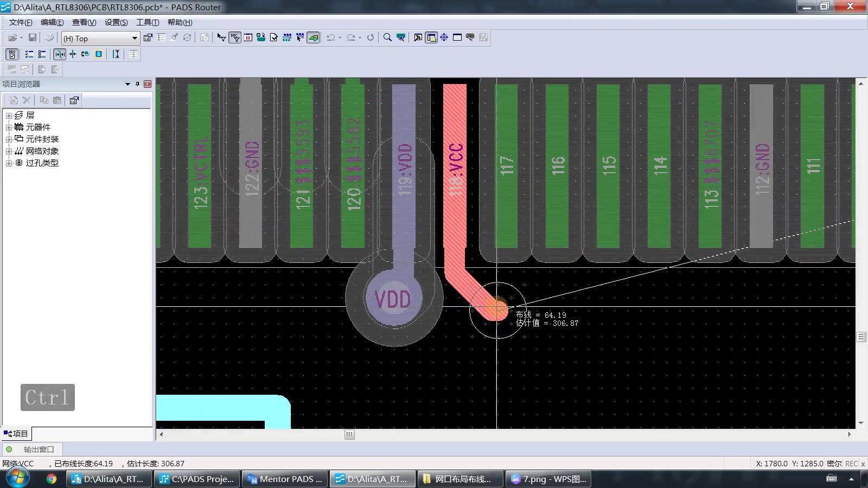Expand the 元器件 tree node
This screenshot has height=488, width=868.
9,127
